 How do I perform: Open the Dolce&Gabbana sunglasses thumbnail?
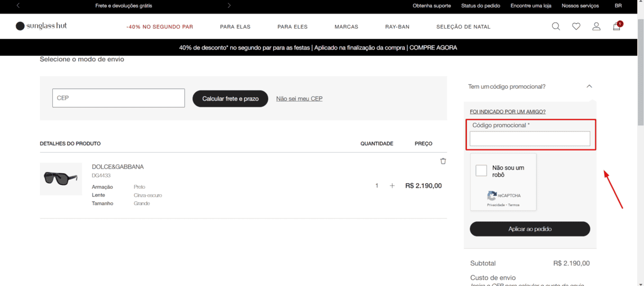pos(61,179)
